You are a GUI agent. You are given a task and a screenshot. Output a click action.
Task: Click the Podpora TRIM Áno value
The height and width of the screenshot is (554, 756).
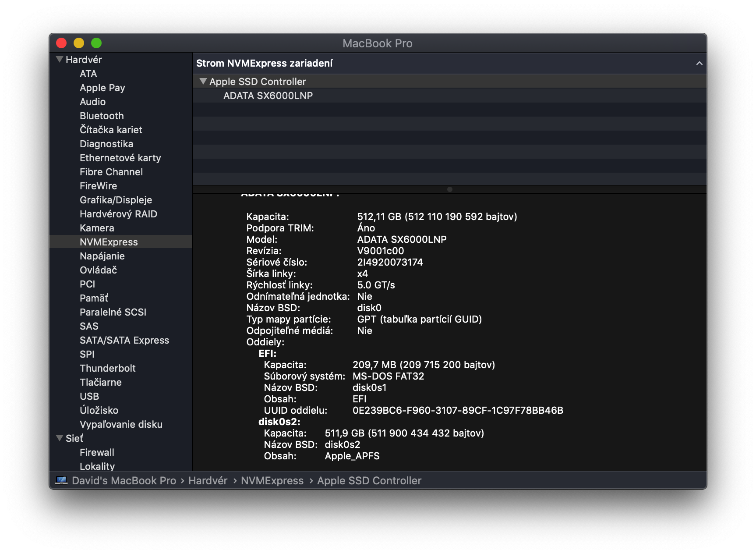366,228
